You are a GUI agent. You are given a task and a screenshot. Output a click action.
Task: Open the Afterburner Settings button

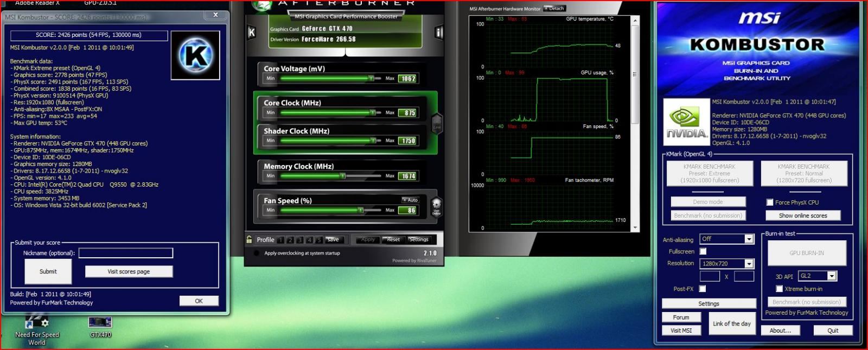[x=419, y=239]
